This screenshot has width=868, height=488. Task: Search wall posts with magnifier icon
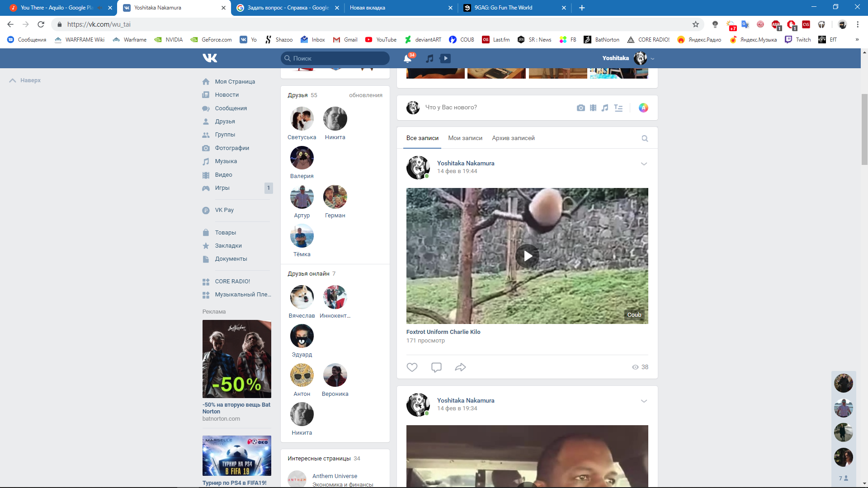click(x=645, y=139)
